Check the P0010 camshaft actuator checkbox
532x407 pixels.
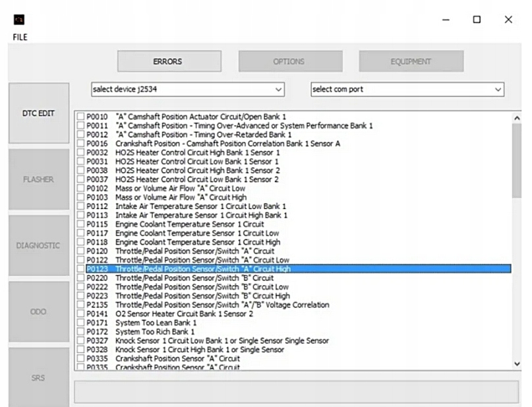tap(80, 117)
